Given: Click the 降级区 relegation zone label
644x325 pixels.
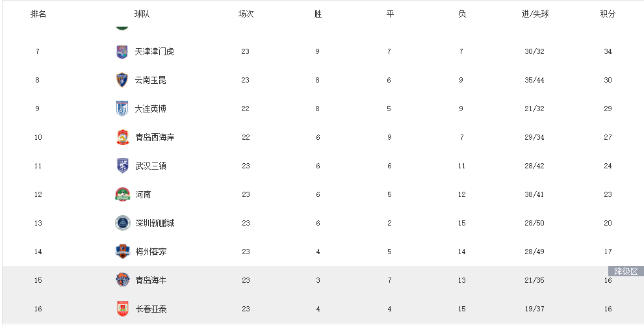Looking at the screenshot, I should point(626,271).
